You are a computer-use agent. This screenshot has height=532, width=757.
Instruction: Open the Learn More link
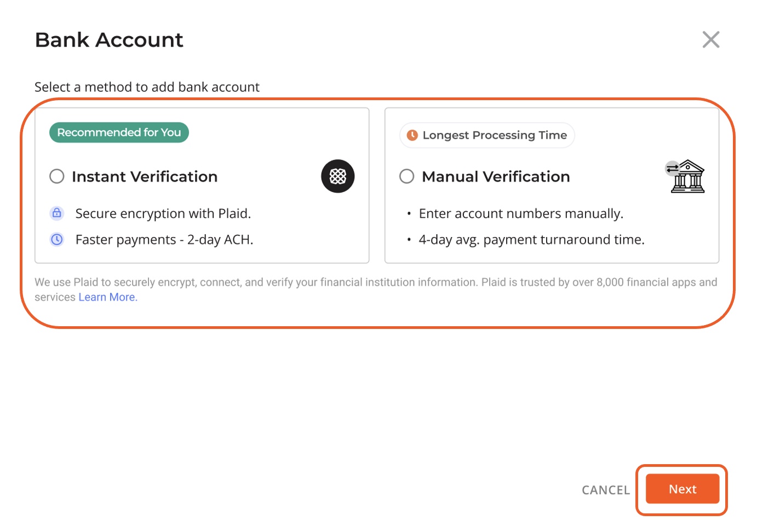pyautogui.click(x=108, y=297)
